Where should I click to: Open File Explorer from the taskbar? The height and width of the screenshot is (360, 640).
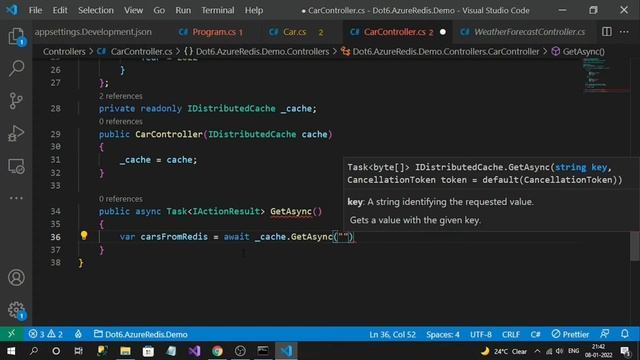click(125, 351)
